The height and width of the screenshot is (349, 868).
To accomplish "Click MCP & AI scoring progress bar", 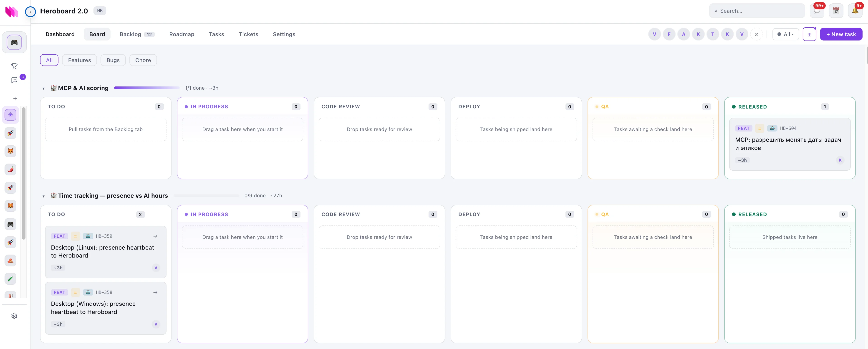I will coord(147,88).
